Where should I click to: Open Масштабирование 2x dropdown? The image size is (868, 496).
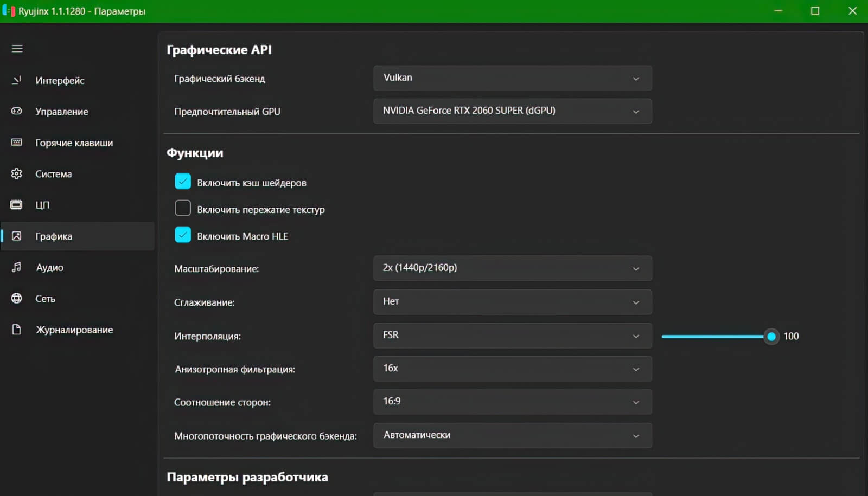tap(513, 268)
